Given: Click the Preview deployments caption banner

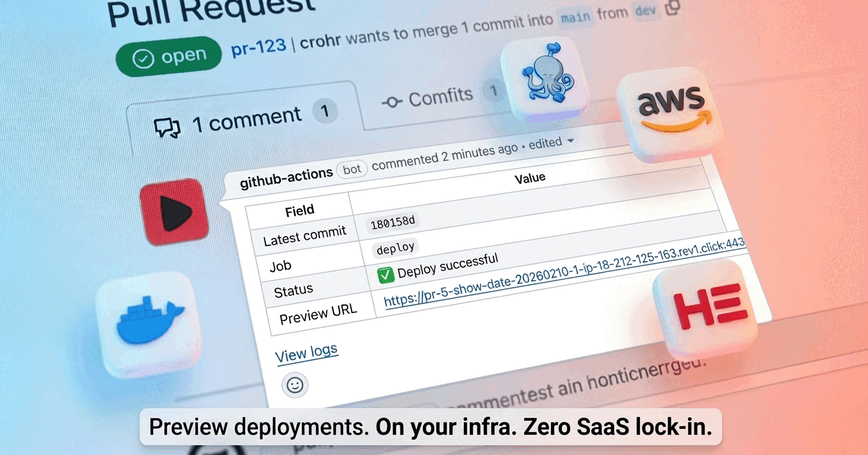Looking at the screenshot, I should (430, 427).
